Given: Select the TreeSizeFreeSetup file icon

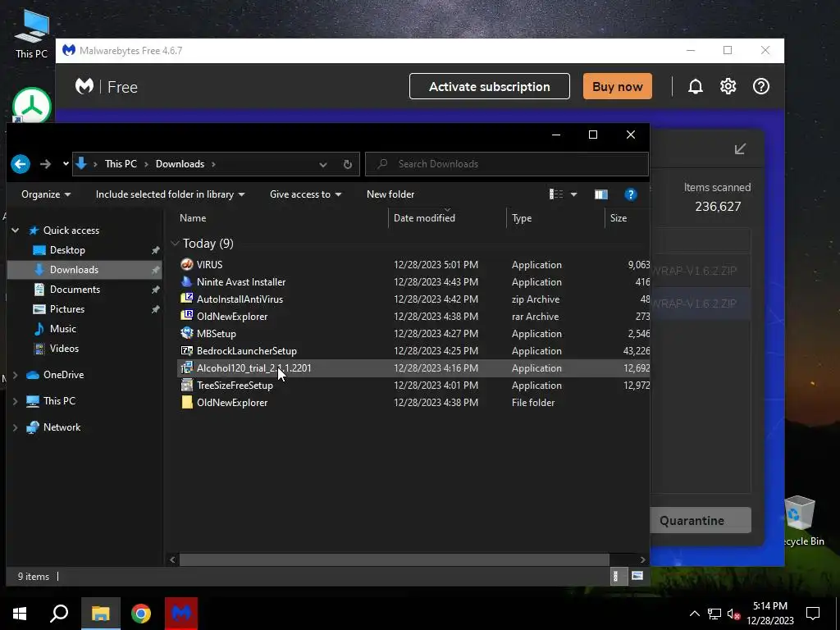Looking at the screenshot, I should (x=187, y=386).
